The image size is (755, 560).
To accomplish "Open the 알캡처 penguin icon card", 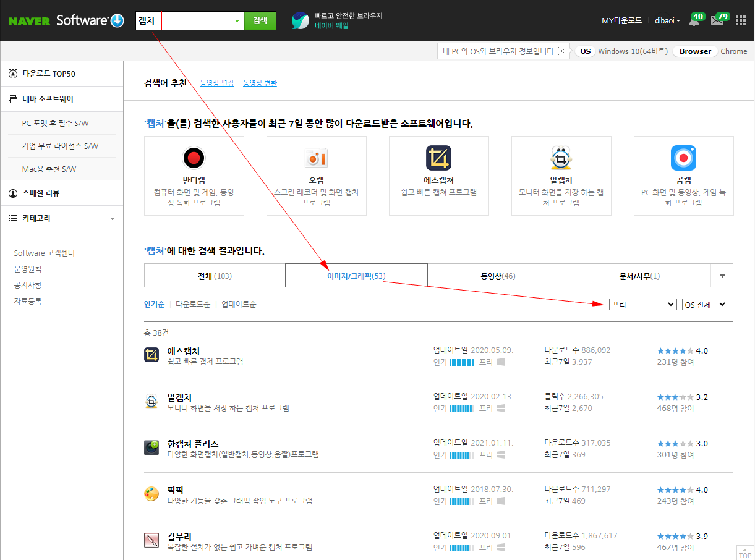I will click(561, 158).
